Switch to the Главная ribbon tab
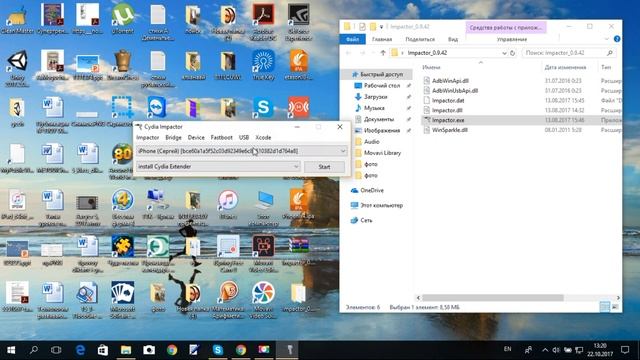 [382, 39]
